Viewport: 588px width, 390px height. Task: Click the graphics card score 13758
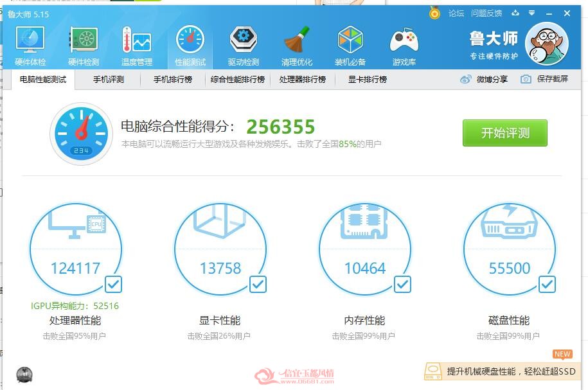220,268
